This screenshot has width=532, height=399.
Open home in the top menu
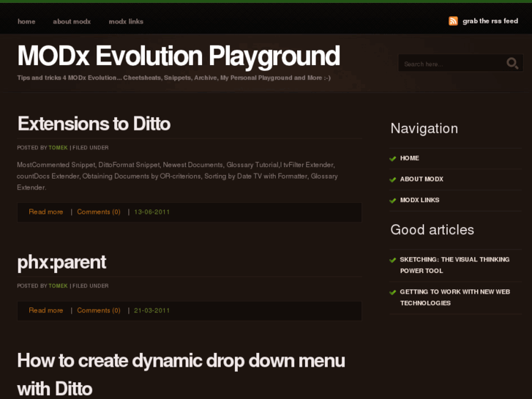point(26,21)
